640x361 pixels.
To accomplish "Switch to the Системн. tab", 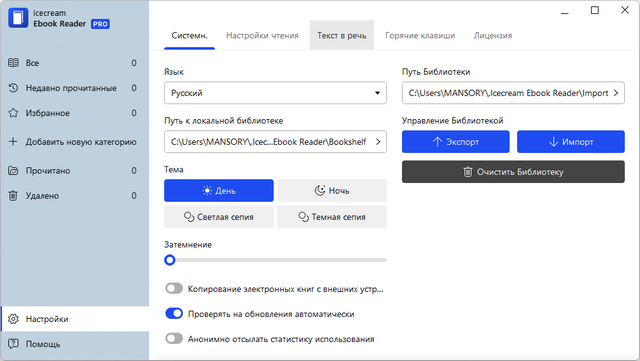I will click(x=189, y=36).
